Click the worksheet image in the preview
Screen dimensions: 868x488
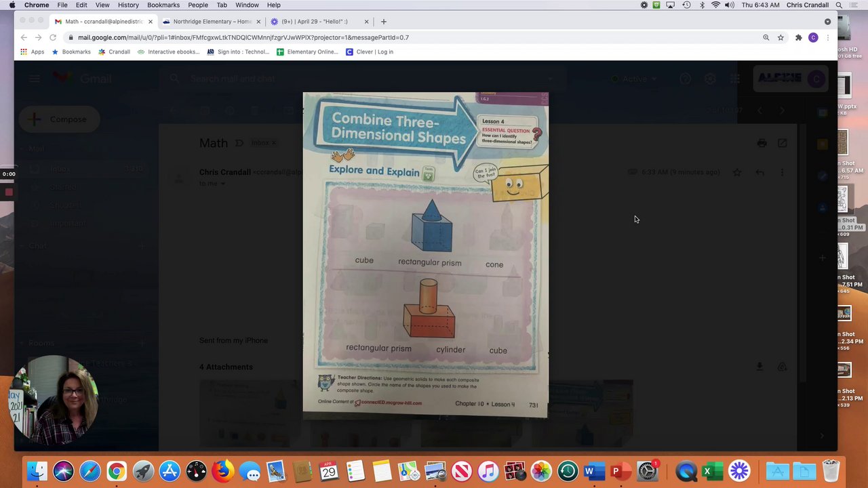tap(425, 255)
